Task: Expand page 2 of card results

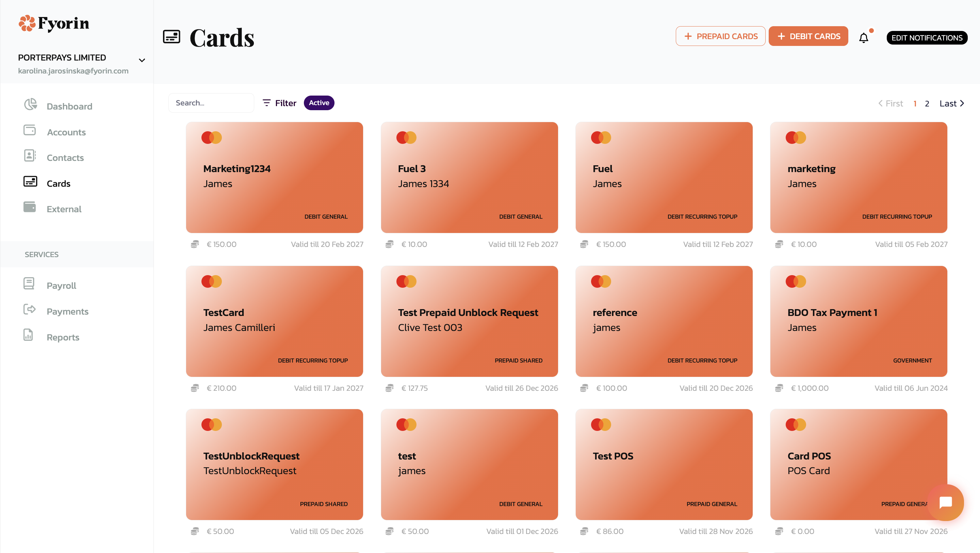Action: (x=928, y=103)
